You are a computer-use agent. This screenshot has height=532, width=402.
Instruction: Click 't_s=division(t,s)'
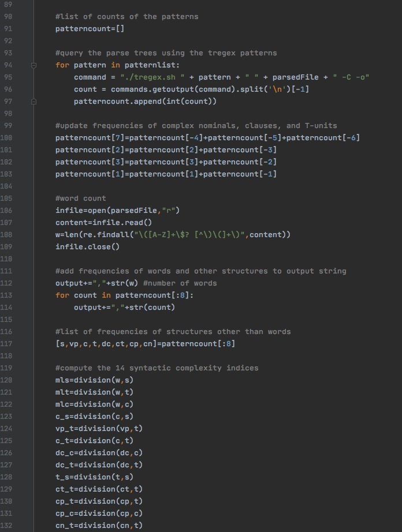[x=94, y=477]
